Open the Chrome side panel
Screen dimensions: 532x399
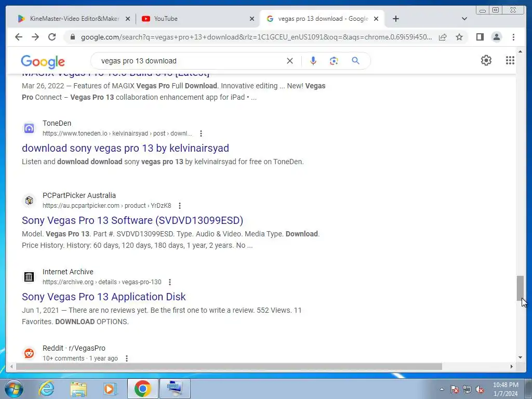tap(480, 37)
